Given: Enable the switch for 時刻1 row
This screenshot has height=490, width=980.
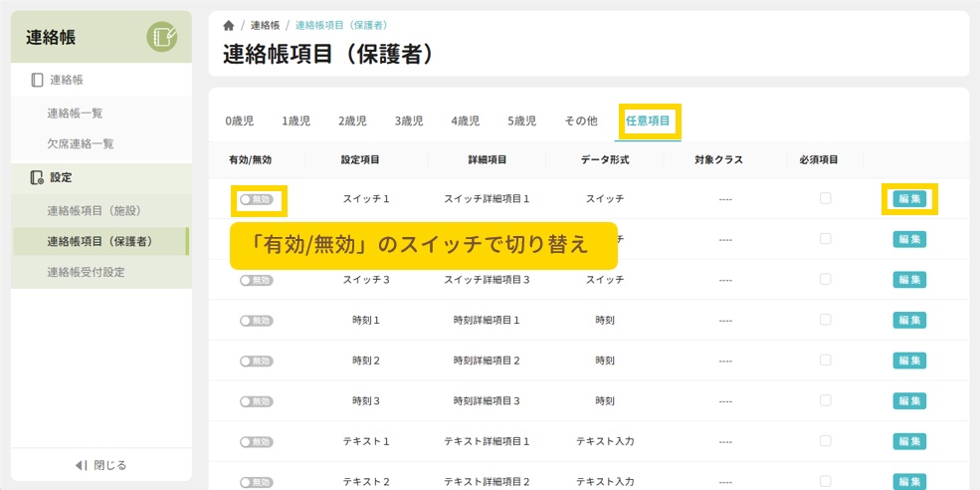Looking at the screenshot, I should coord(256,321).
